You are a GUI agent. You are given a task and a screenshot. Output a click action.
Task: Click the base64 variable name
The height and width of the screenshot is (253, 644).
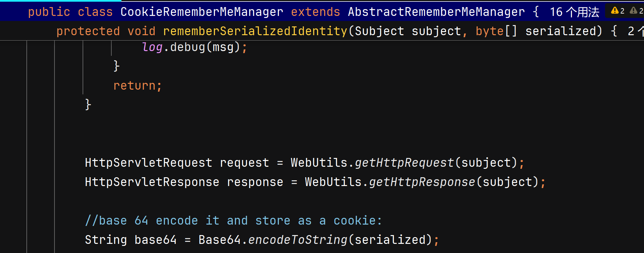[155, 240]
